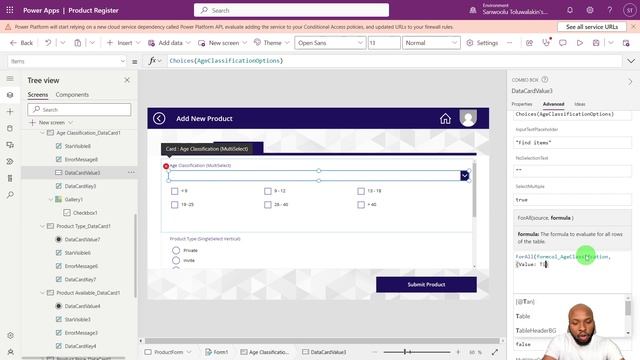Check the 9-12 age checkbox
This screenshot has width=640, height=360.
268,191
